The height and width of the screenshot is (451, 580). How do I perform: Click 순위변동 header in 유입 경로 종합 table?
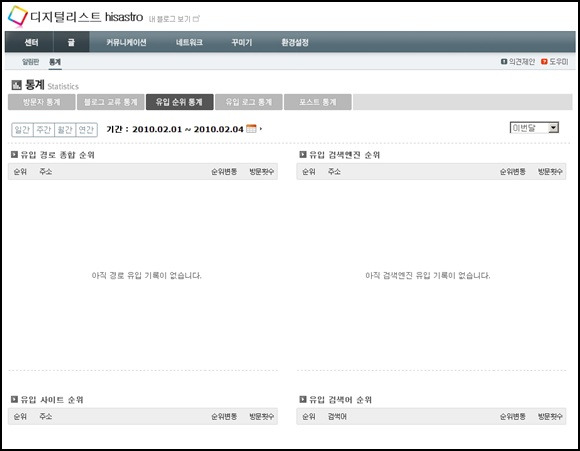pos(224,172)
